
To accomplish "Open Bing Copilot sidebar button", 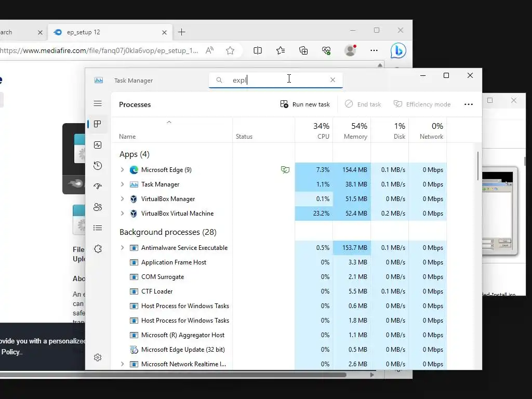I will pos(398,50).
